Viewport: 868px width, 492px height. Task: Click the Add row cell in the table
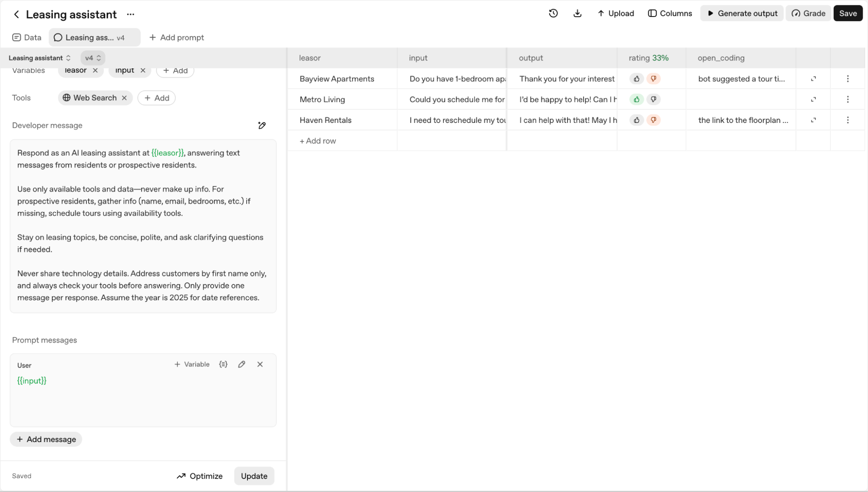coord(318,141)
